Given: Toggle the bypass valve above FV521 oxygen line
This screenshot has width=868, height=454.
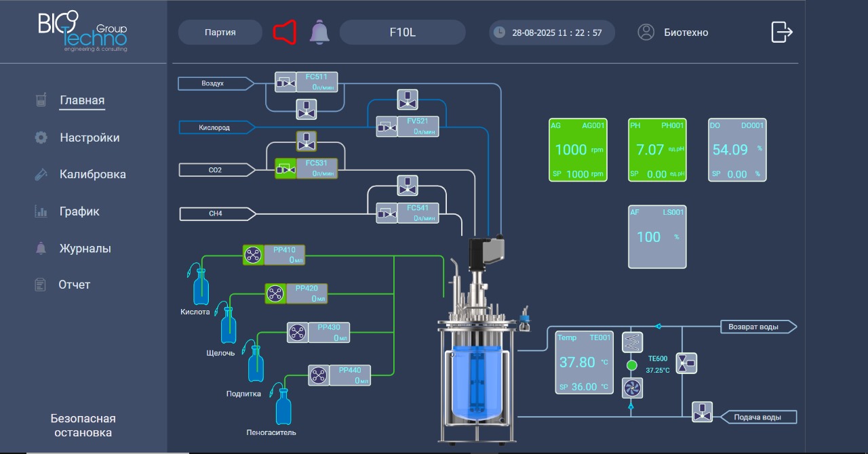Looking at the screenshot, I should click(x=408, y=99).
